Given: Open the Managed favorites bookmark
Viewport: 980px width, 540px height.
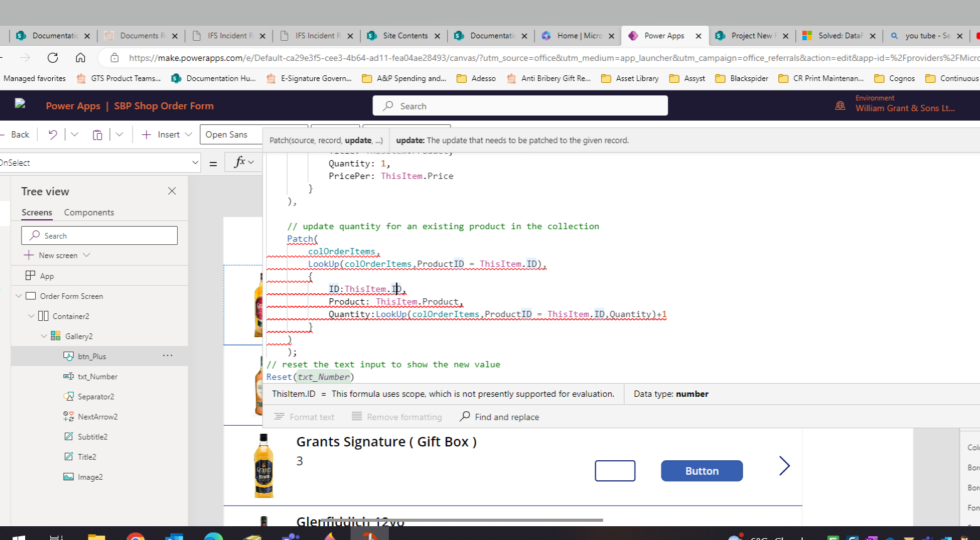Looking at the screenshot, I should pos(35,78).
